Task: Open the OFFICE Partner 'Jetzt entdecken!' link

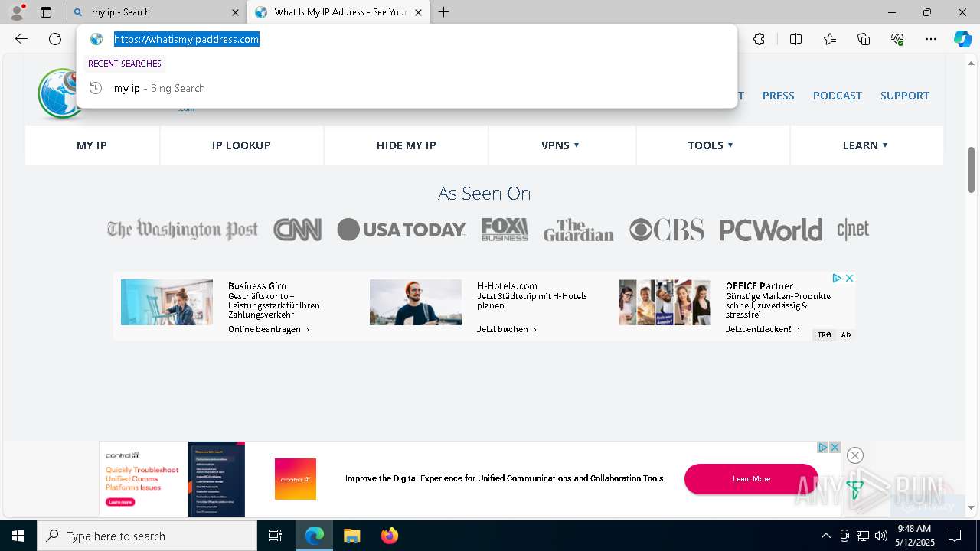Action: [763, 329]
